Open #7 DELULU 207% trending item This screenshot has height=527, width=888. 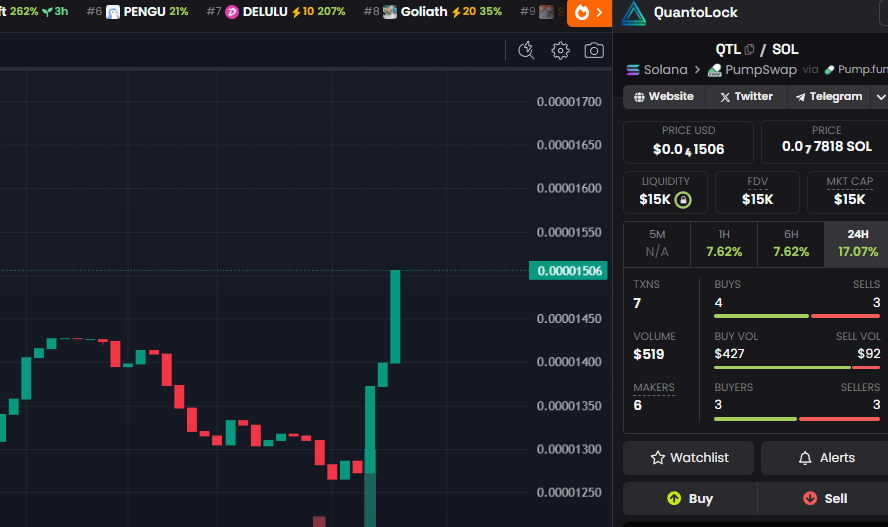coord(276,12)
